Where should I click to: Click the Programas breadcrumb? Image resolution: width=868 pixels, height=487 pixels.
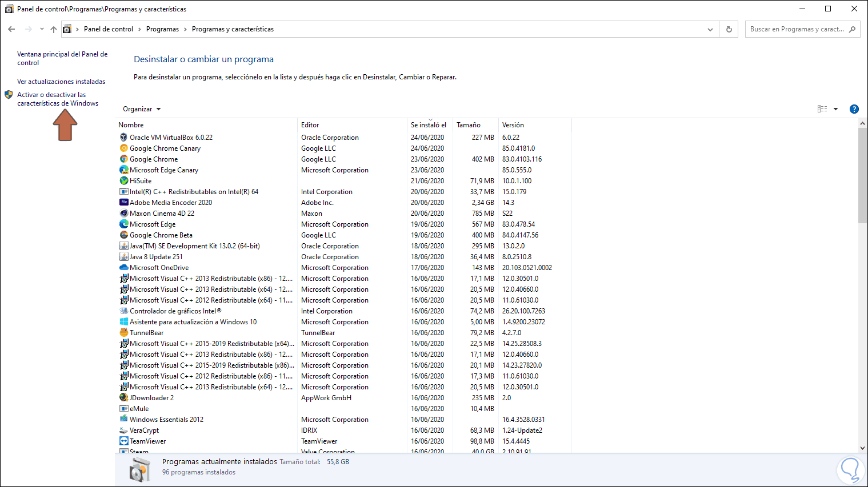click(x=162, y=29)
